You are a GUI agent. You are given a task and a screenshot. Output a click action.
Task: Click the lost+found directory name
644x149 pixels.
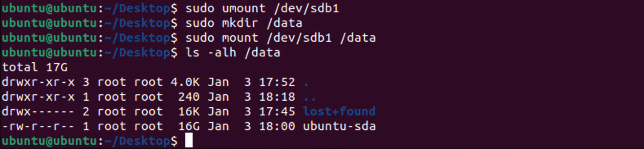tap(339, 111)
